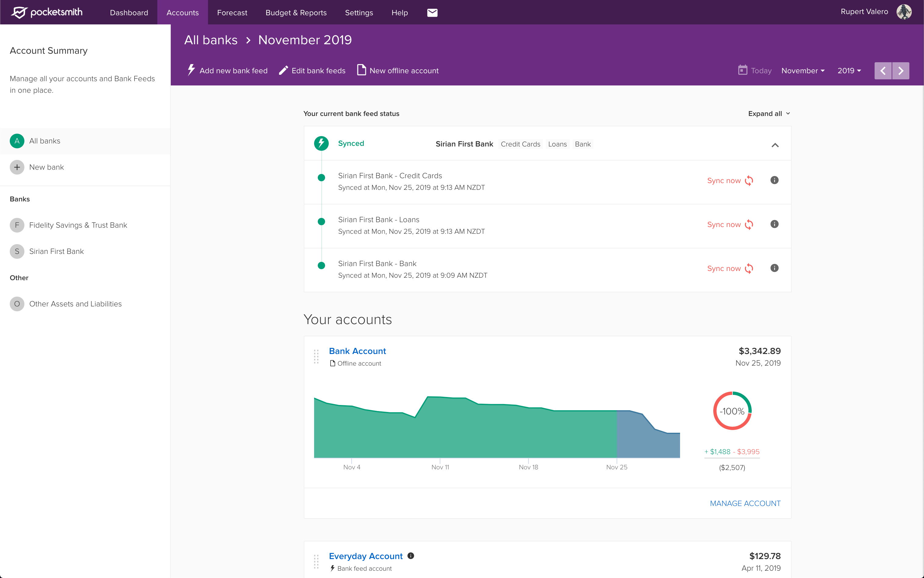This screenshot has width=924, height=578.
Task: Open the 2019 year dropdown
Action: [x=849, y=71]
